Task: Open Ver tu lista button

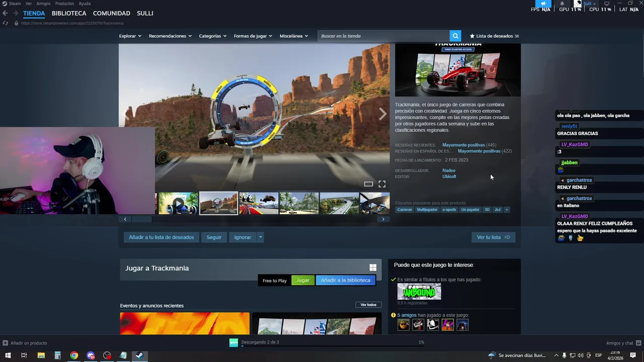Action: tap(493, 237)
